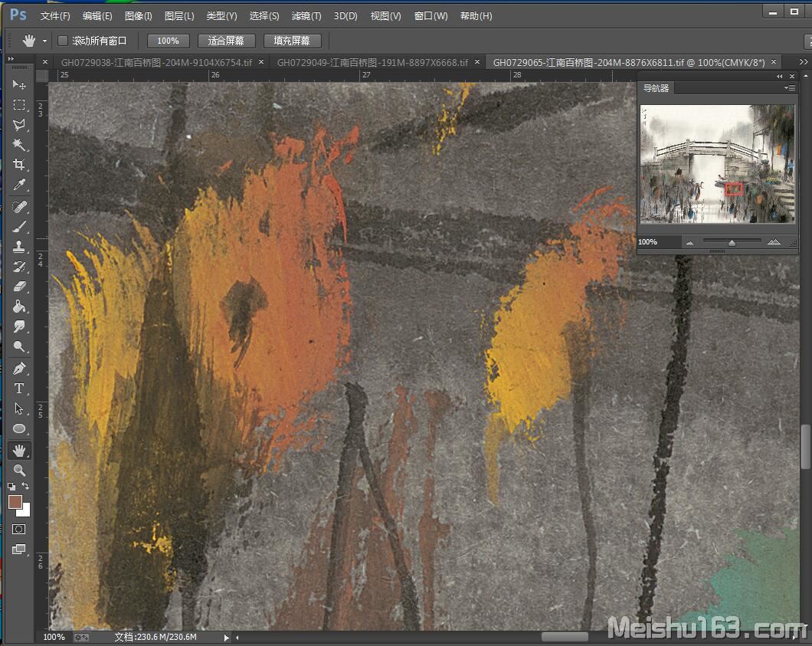Click the 填充屏幕 fill screen button

[292, 41]
